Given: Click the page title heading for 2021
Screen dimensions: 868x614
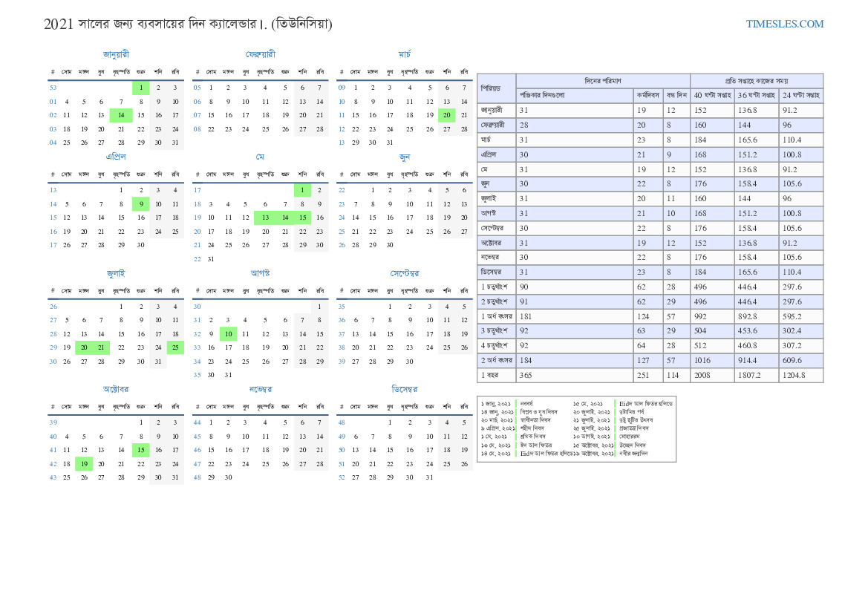Looking at the screenshot, I should pyautogui.click(x=188, y=24).
